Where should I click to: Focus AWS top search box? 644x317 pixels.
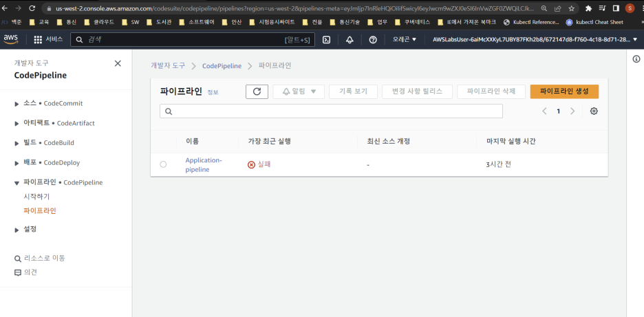pos(193,39)
